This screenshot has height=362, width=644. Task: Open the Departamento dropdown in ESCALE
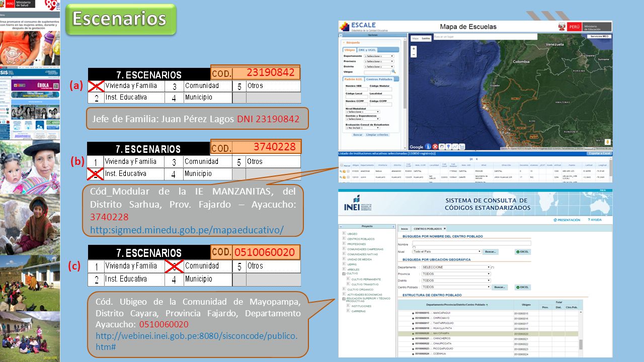point(379,56)
